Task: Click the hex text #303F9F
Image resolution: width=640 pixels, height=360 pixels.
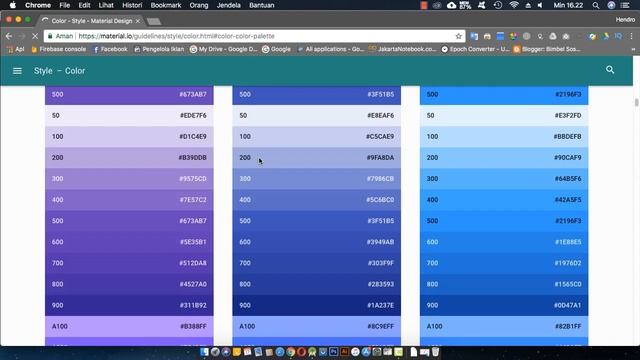Action: 381,263
